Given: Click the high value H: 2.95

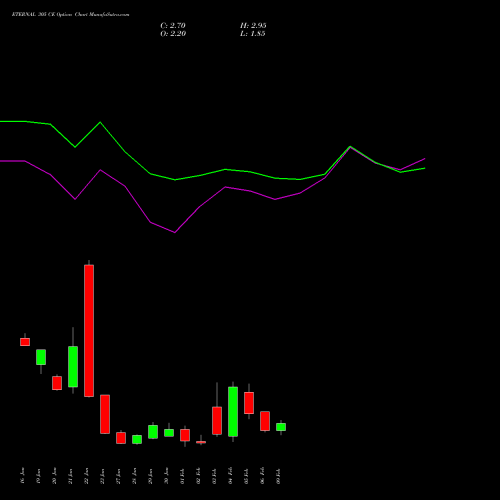Looking at the screenshot, I should [253, 26].
